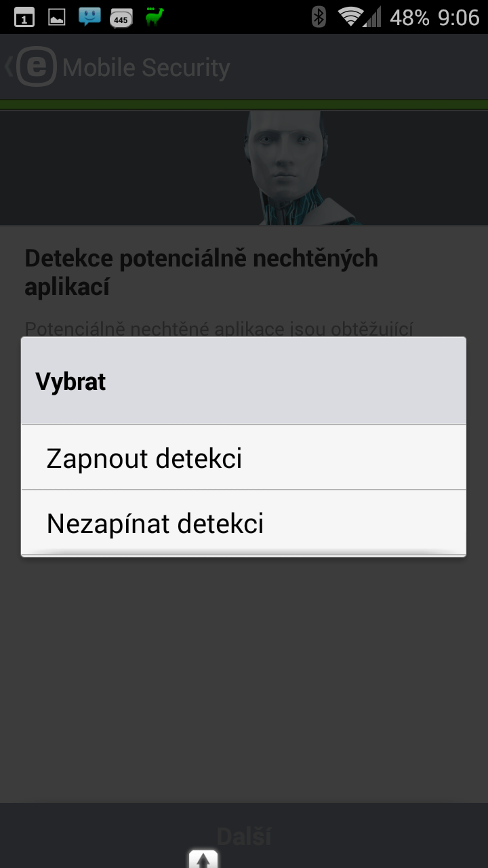The height and width of the screenshot is (868, 488).
Task: Tap the 445 badge notification icon
Action: click(x=121, y=18)
